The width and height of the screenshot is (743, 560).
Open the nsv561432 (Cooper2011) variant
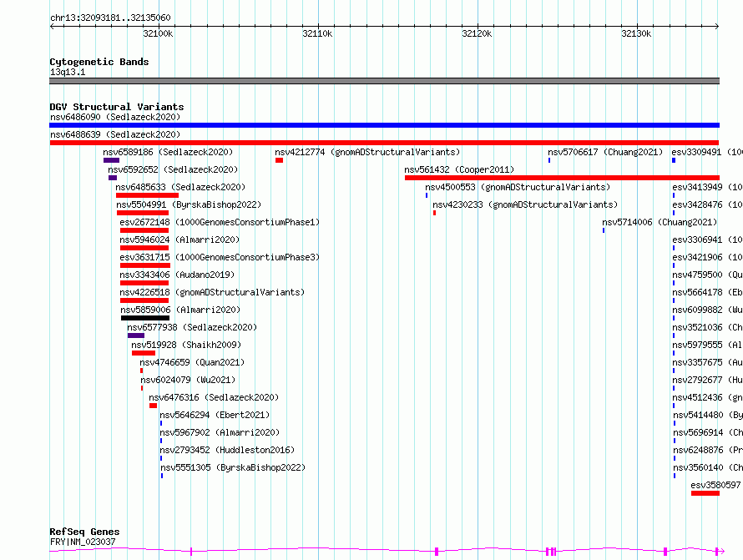(459, 169)
